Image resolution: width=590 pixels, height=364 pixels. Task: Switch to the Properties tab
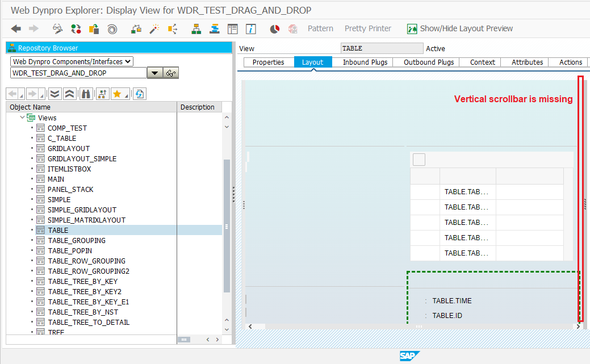pos(268,62)
